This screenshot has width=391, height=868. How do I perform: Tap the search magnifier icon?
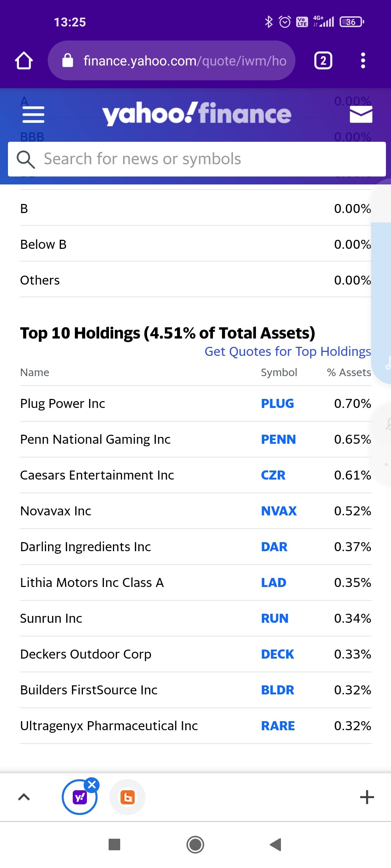coord(26,159)
